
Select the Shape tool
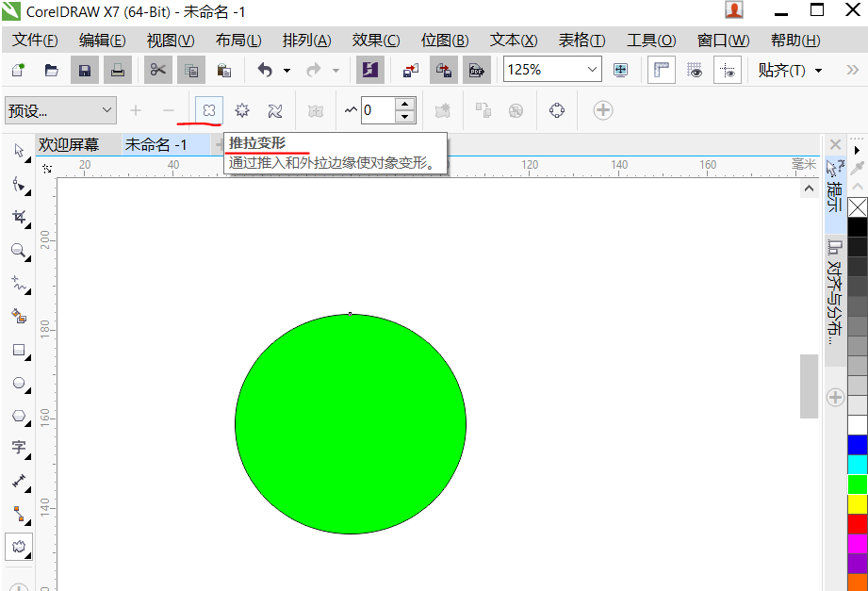coord(20,184)
